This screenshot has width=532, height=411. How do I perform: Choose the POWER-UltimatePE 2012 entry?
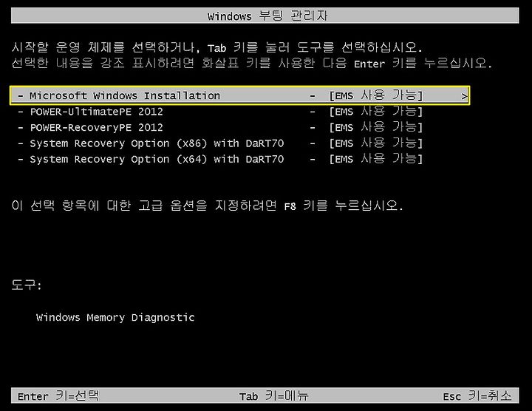tap(96, 112)
